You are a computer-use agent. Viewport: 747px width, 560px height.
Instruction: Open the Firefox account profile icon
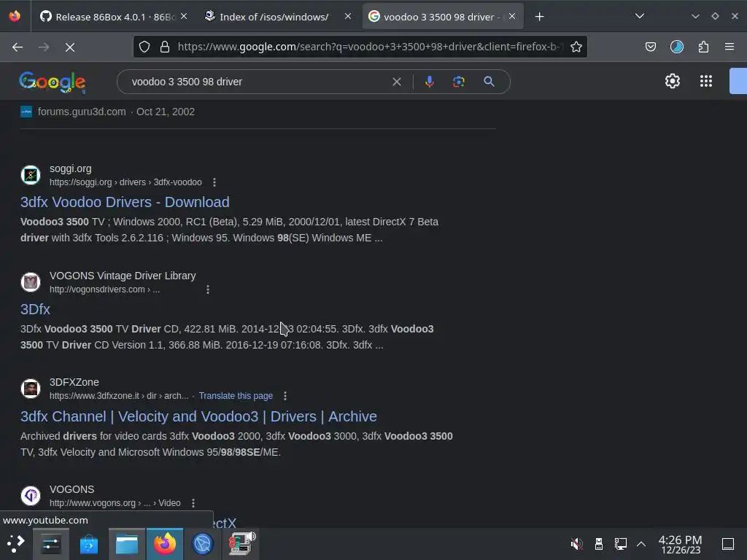point(676,47)
